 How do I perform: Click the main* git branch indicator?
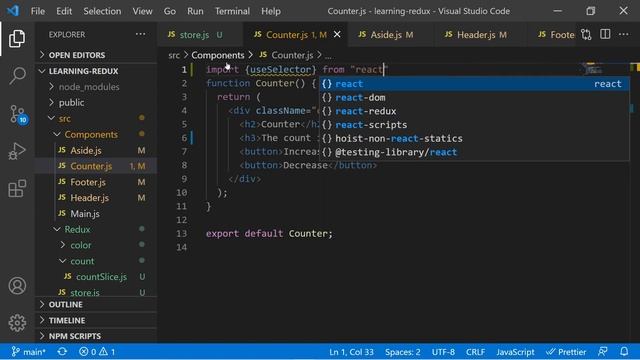[x=28, y=352]
